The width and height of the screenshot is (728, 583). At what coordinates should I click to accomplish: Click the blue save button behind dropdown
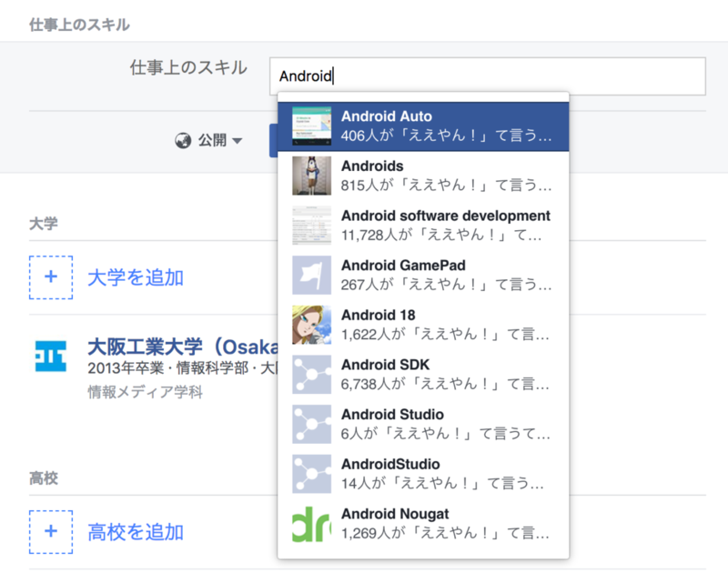click(274, 141)
